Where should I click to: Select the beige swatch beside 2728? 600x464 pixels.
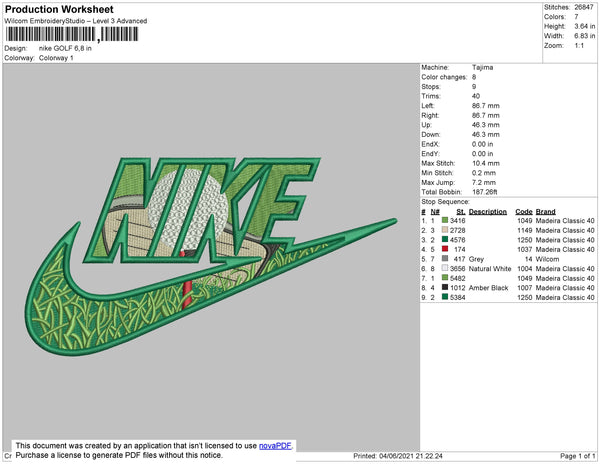pos(445,230)
